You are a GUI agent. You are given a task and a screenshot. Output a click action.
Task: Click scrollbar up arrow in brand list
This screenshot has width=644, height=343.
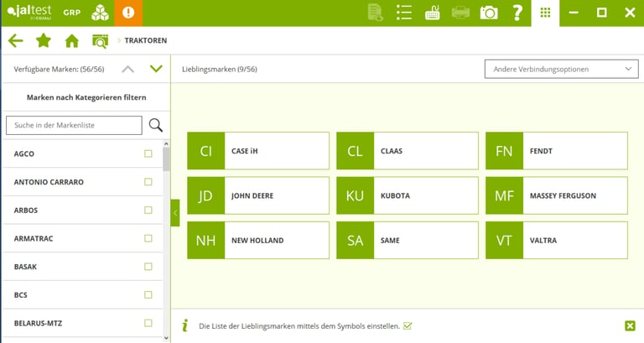coord(166,144)
